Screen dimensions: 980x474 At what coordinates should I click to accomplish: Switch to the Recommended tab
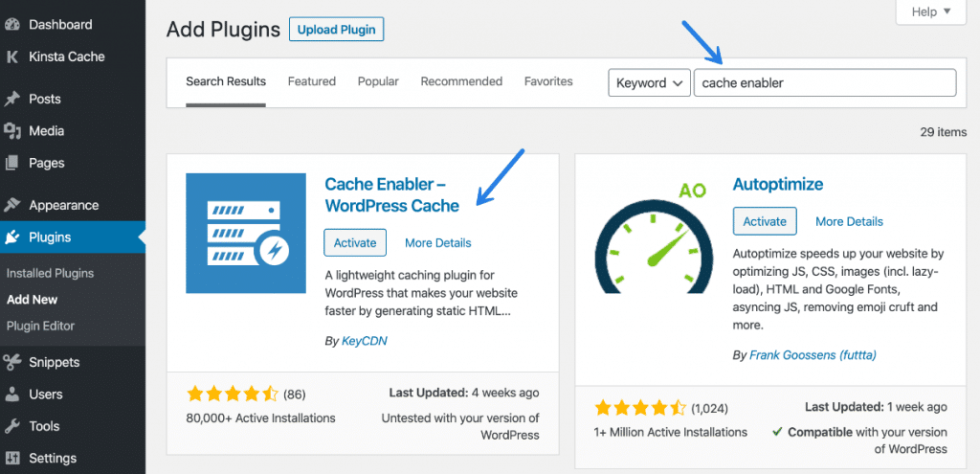(461, 81)
